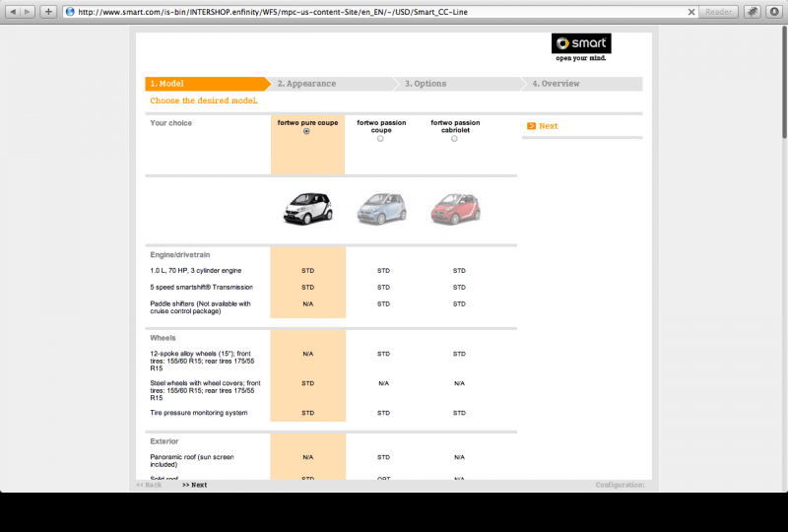Click passion coupe STD for Panoramic roof

(383, 457)
